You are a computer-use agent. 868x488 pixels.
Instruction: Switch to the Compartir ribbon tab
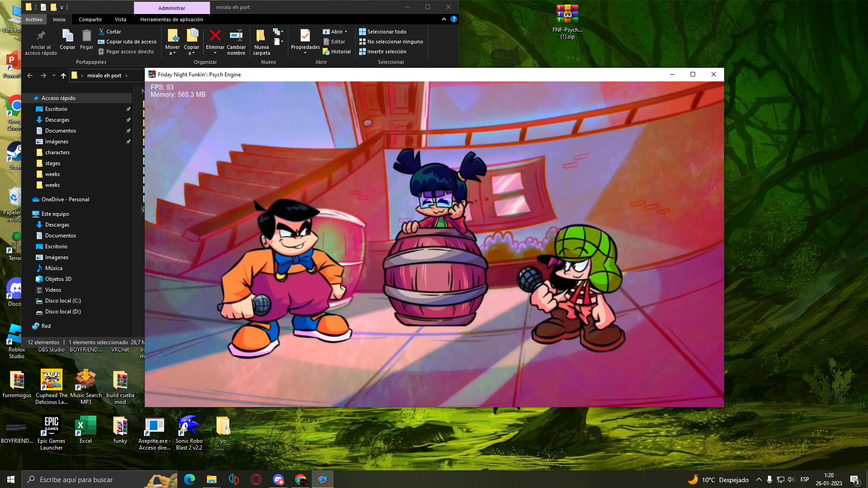90,19
